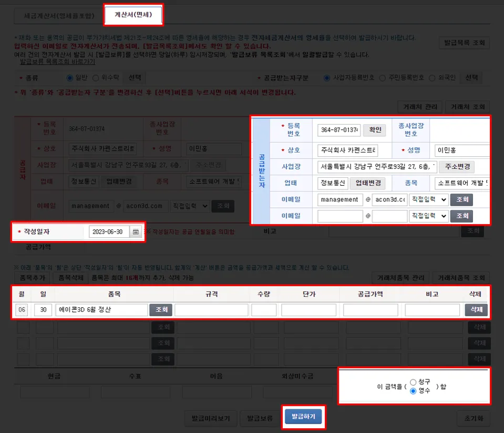
Task: Expand first recipient email 직접입력 dropdown
Action: pos(428,200)
